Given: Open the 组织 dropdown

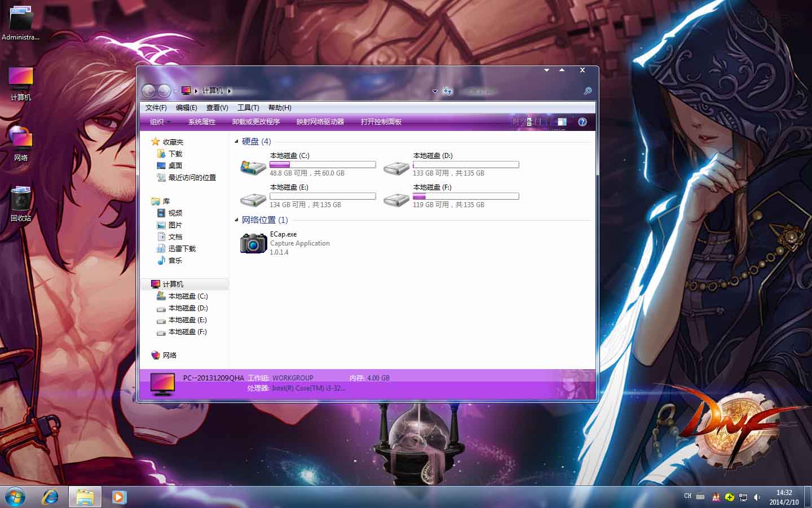Looking at the screenshot, I should click(160, 122).
